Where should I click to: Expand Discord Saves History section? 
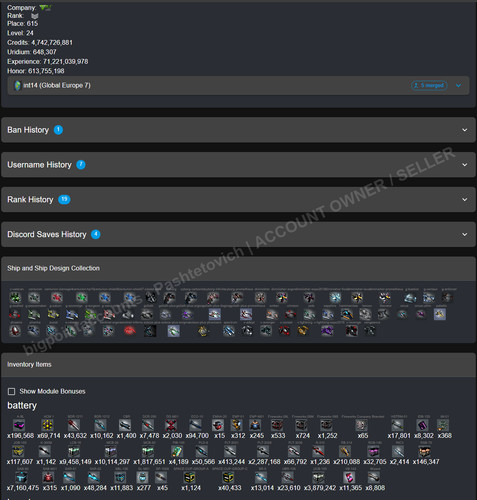tap(238, 234)
